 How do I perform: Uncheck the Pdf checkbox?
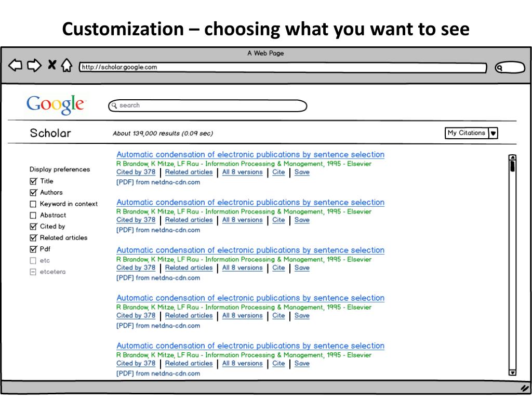tap(33, 249)
